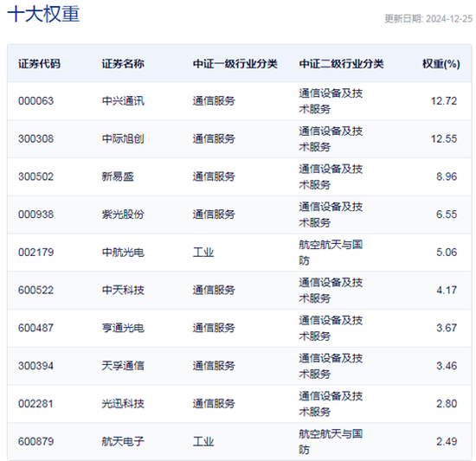Select stock code 300394
The height and width of the screenshot is (461, 476).
click(x=35, y=366)
